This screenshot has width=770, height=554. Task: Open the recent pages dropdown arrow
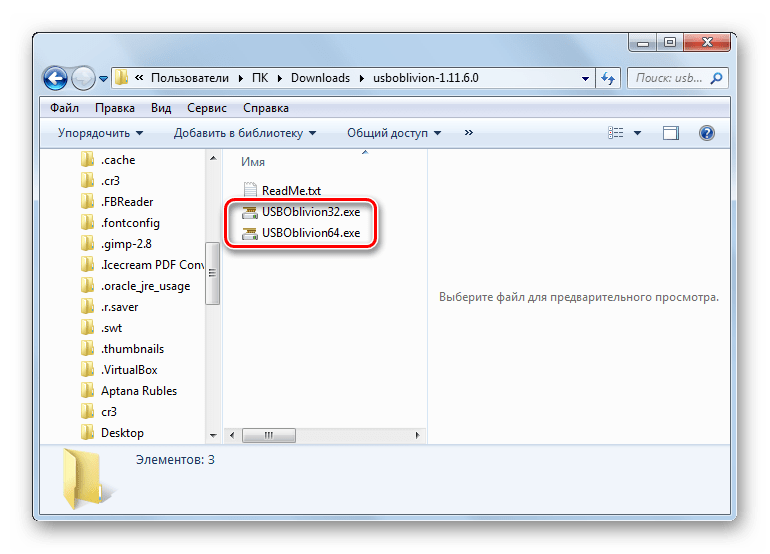point(103,79)
